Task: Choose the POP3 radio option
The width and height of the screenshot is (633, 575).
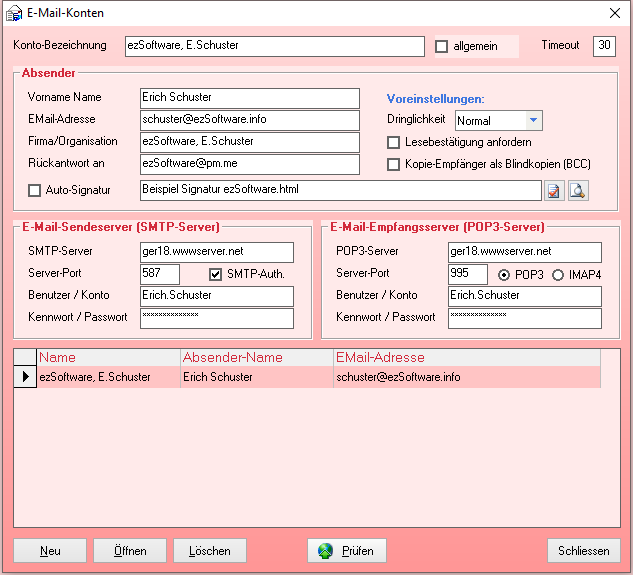Action: (x=504, y=274)
